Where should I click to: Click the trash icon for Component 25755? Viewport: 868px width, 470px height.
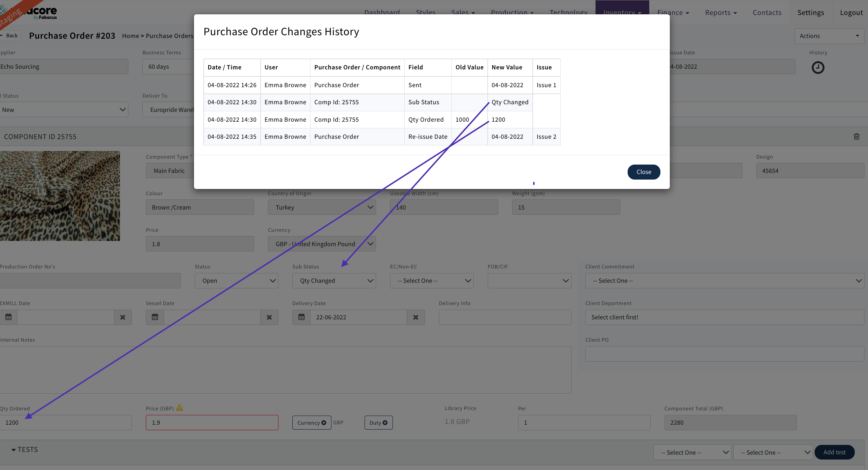pos(856,136)
